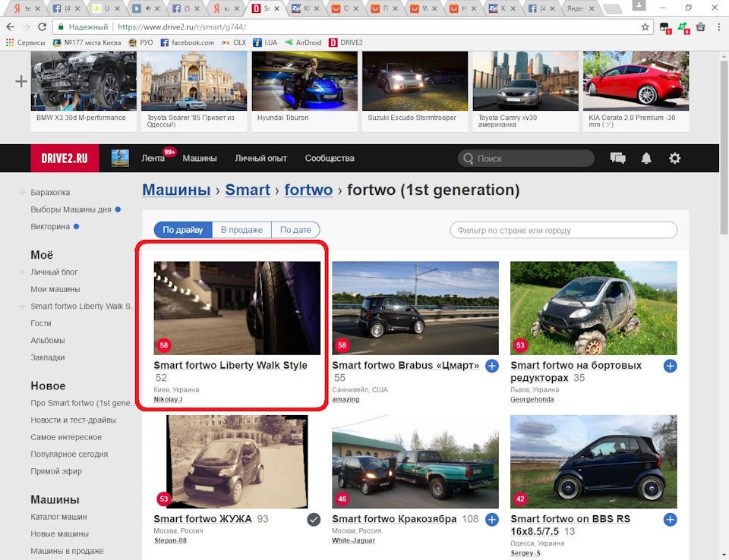This screenshot has width=729, height=560.
Task: Open Лента in top navigation
Action: [x=153, y=159]
